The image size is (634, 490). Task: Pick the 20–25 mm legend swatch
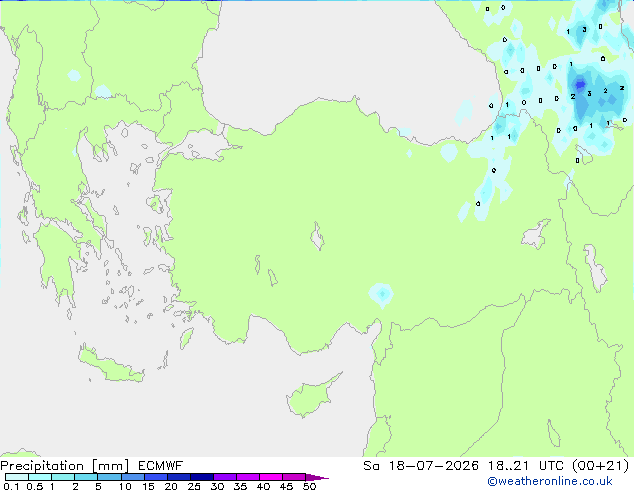tap(178, 477)
